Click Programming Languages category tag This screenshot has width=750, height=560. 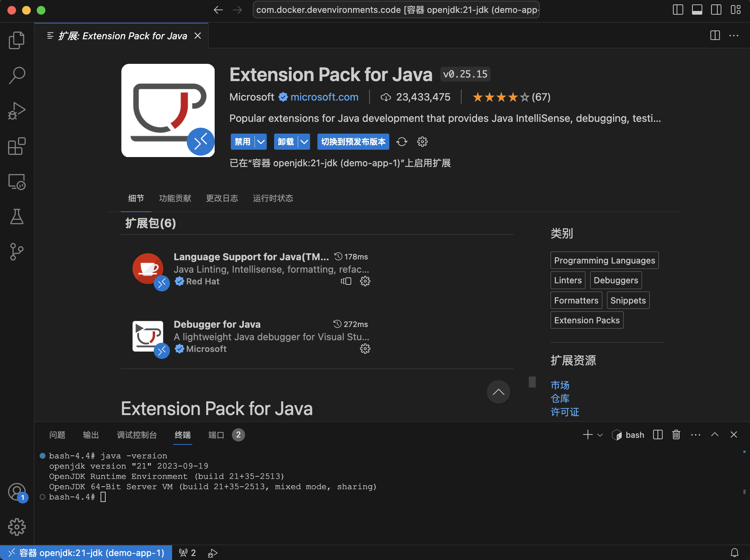pyautogui.click(x=605, y=260)
